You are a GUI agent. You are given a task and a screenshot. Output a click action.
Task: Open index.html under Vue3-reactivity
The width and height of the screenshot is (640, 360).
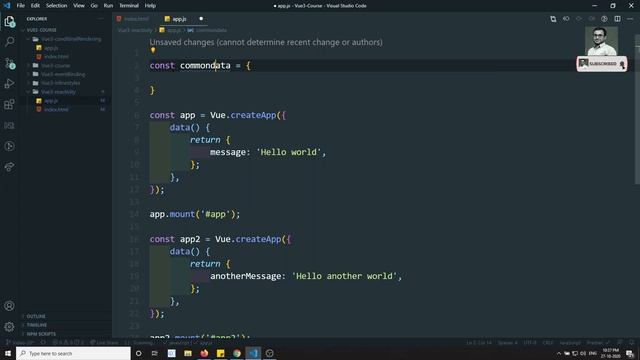coord(56,109)
